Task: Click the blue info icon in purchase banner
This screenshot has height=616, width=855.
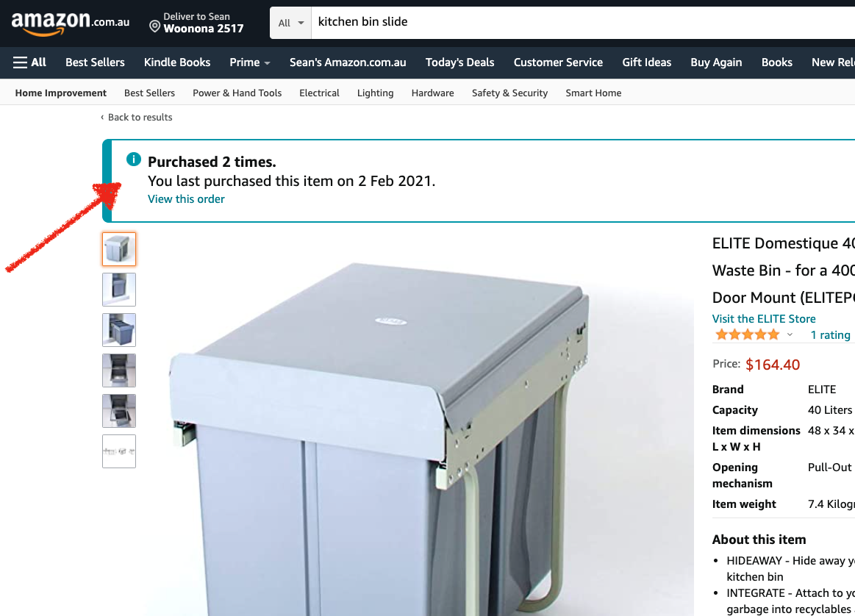Action: pyautogui.click(x=134, y=160)
